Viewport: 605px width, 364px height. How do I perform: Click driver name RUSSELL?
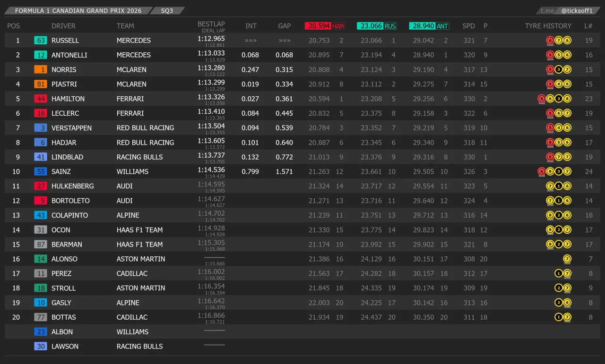65,41
